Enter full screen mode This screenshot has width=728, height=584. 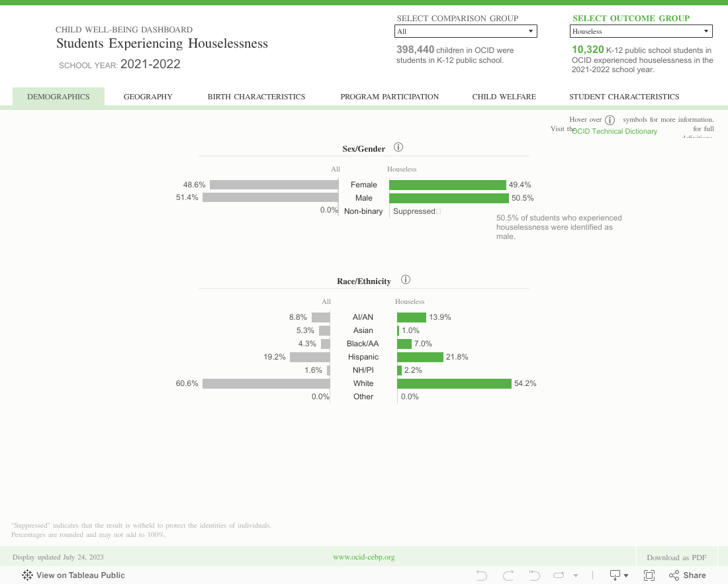click(649, 575)
